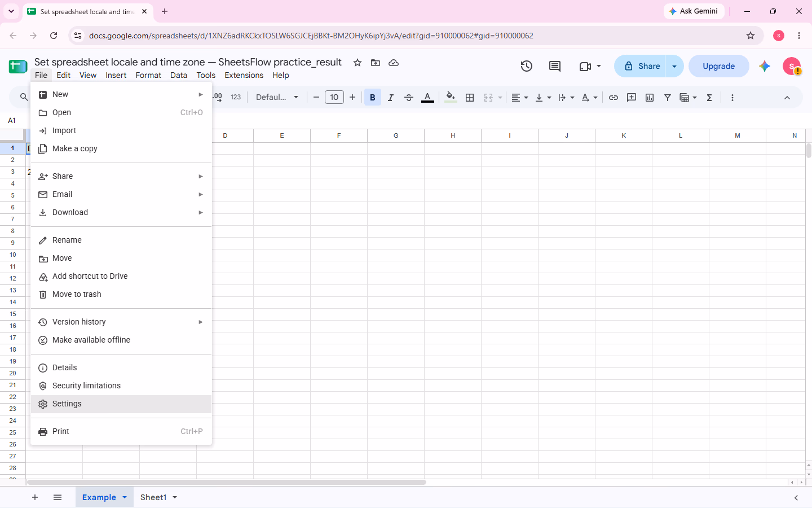Screen dimensions: 812x508
Task: Choose Make available offline
Action: pyautogui.click(x=121, y=340)
